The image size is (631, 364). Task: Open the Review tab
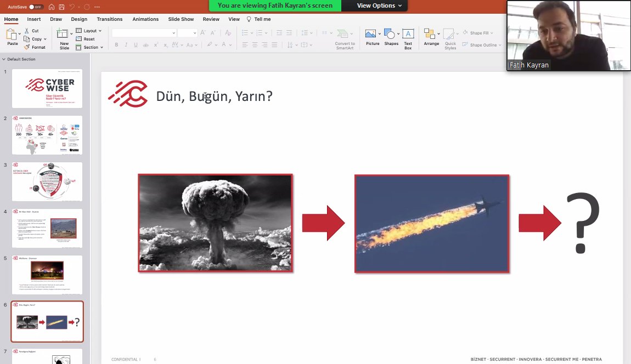pos(211,19)
